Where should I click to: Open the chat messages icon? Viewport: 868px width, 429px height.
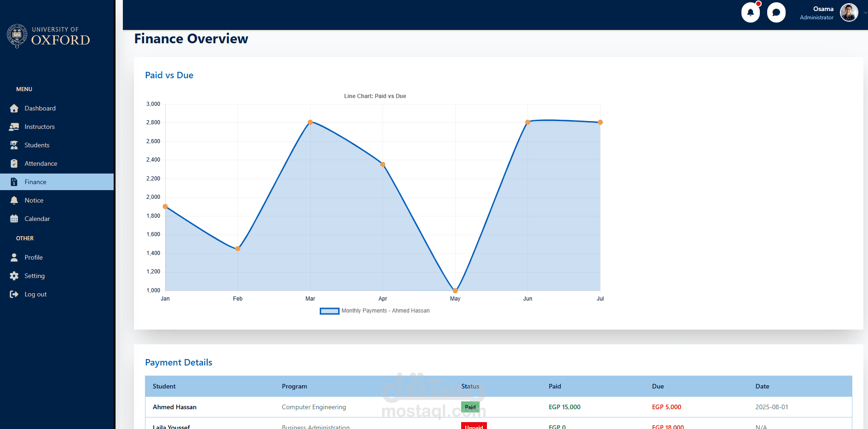coord(776,12)
